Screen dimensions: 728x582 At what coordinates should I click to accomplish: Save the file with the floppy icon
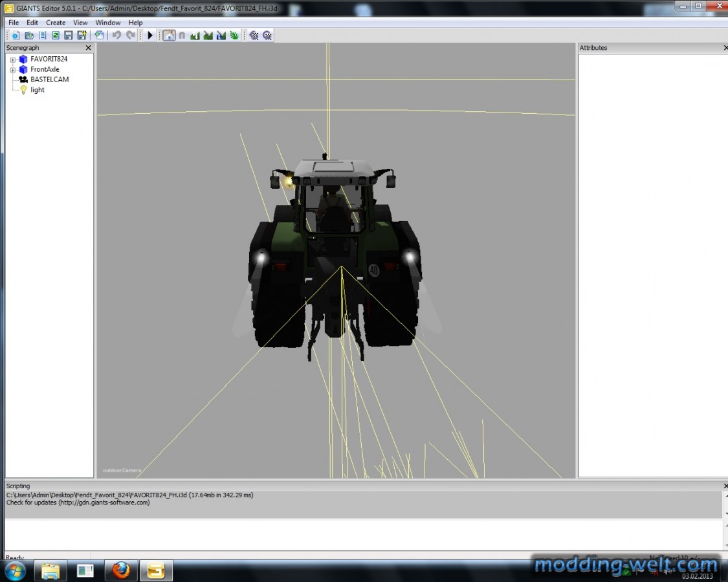[69, 36]
